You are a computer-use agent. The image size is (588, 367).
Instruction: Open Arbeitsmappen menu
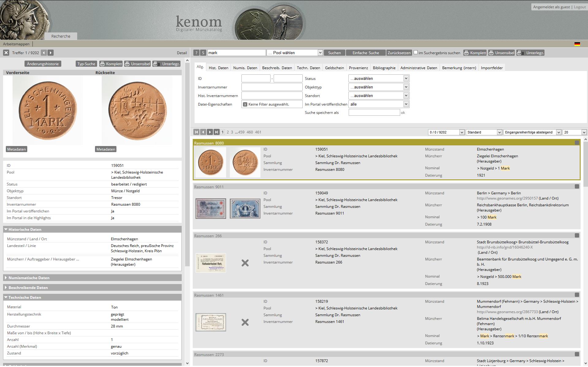[x=16, y=44]
